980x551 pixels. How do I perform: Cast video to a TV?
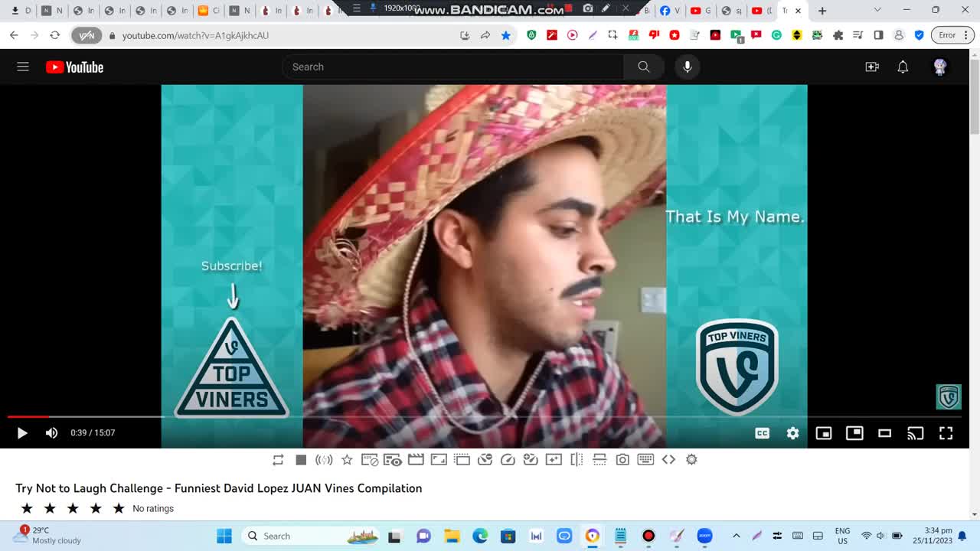[916, 433]
